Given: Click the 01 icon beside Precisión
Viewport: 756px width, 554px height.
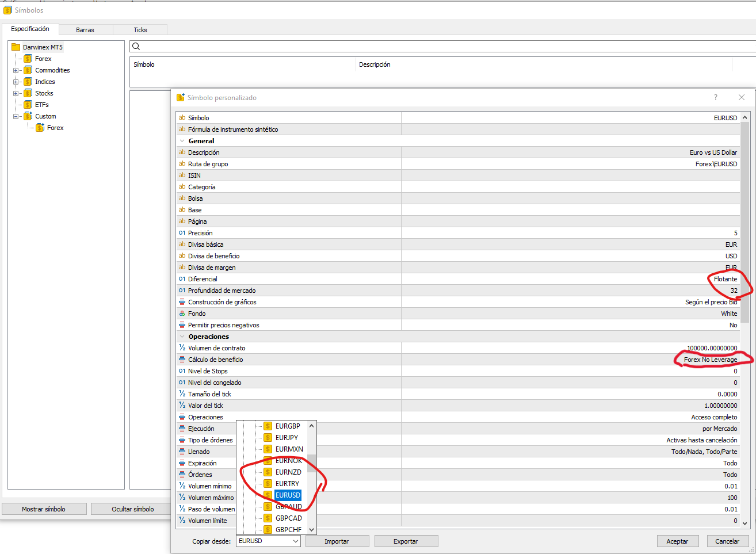Looking at the screenshot, I should tap(182, 233).
